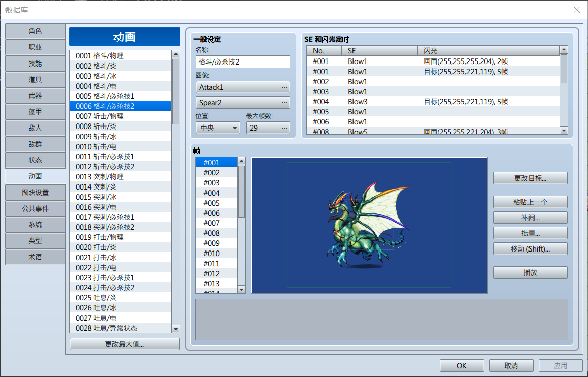Viewport: 588px width, 377px height.
Task: Click the 取消 button
Action: (x=511, y=366)
